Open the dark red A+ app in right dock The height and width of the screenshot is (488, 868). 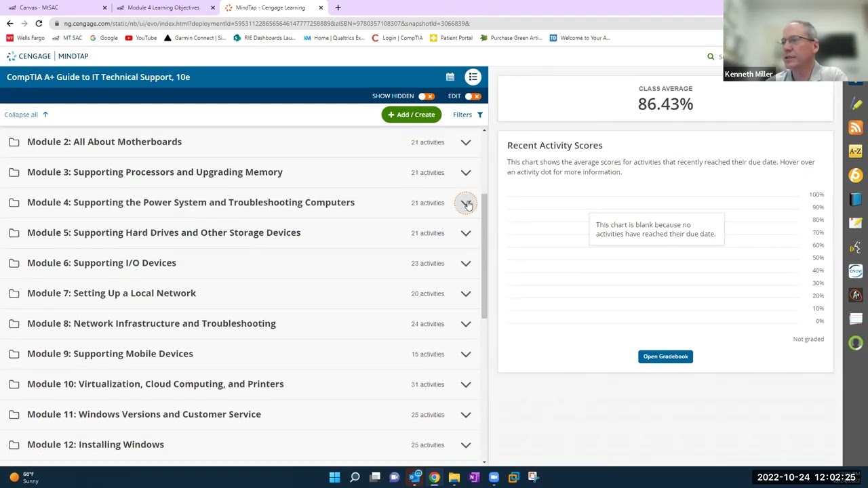pyautogui.click(x=856, y=295)
